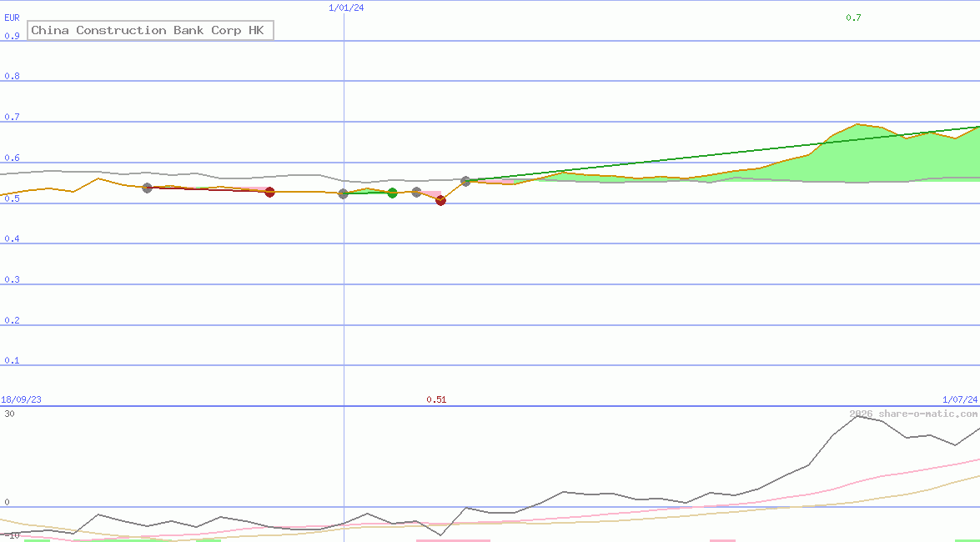980x542 pixels.
Task: Click the green 0.7 high value label
Action: pyautogui.click(x=853, y=18)
